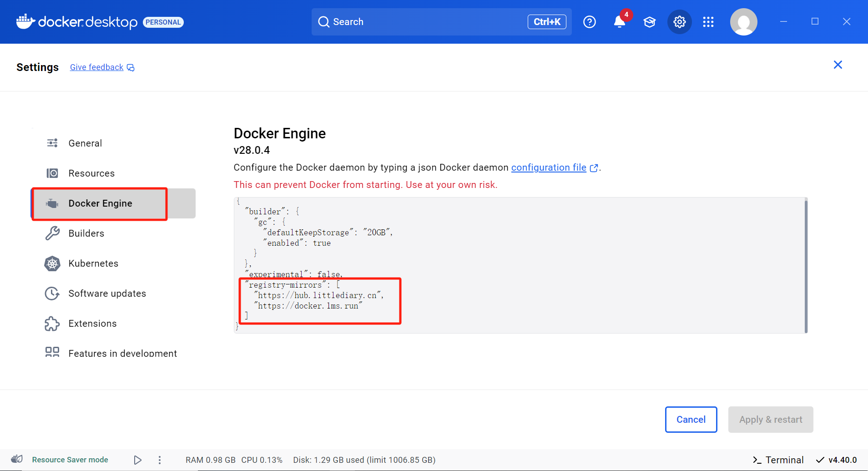Click the Docker whale logo
The height and width of the screenshot is (471, 868).
point(25,21)
